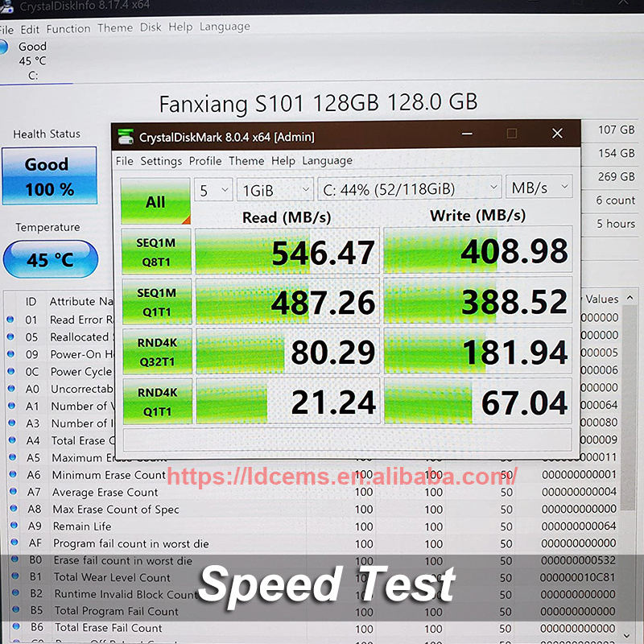This screenshot has height=644, width=644.
Task: Click the 45 °C temperature button
Action: (51, 259)
